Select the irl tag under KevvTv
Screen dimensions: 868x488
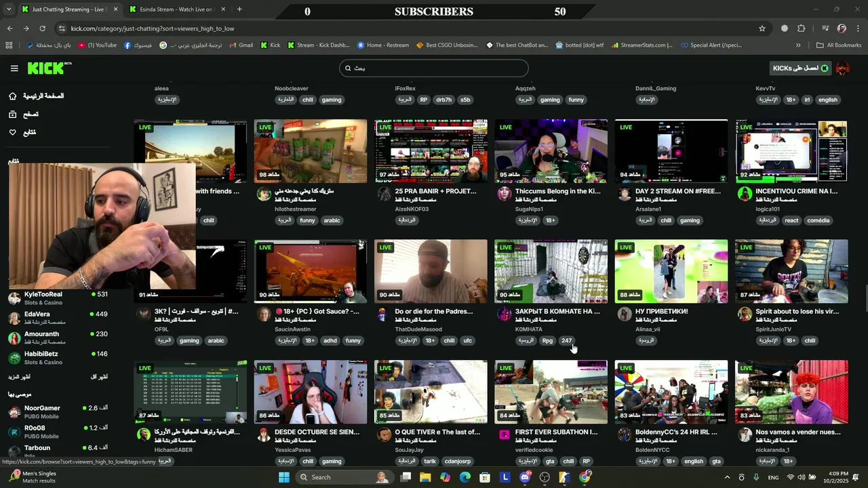point(807,100)
